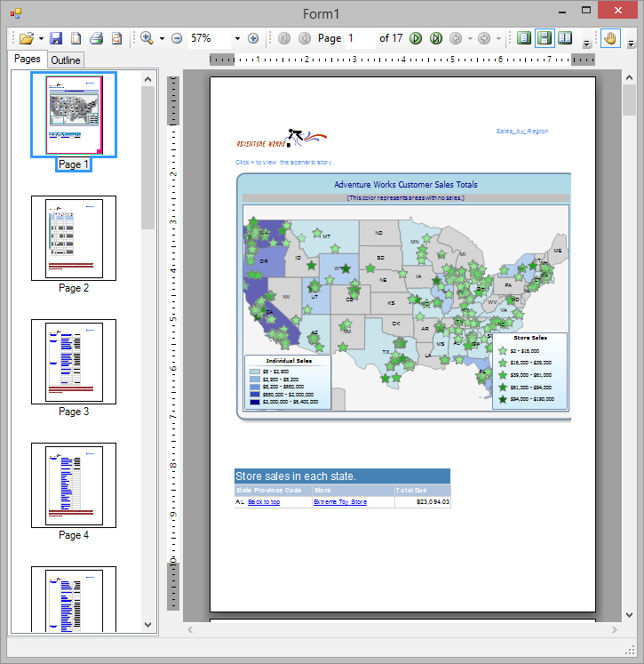644x664 pixels.
Task: Click thumbnail pane scroll down arrow
Action: [x=147, y=624]
